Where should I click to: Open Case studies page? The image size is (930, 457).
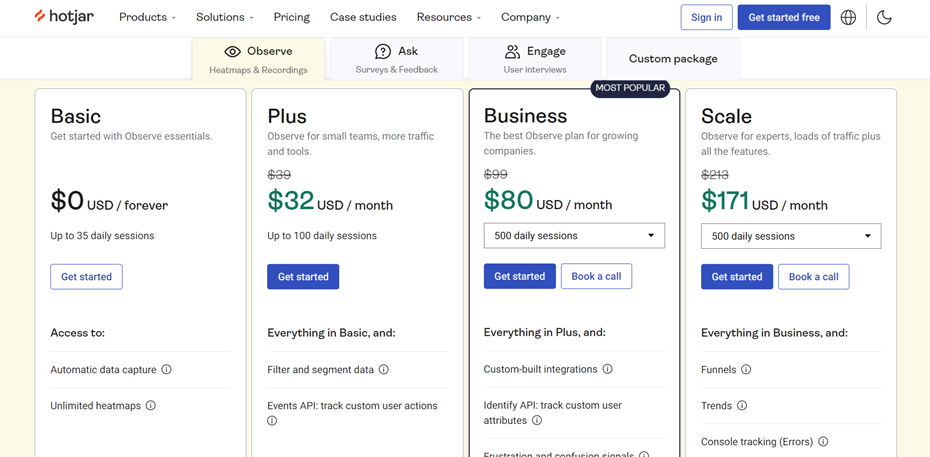pyautogui.click(x=363, y=17)
